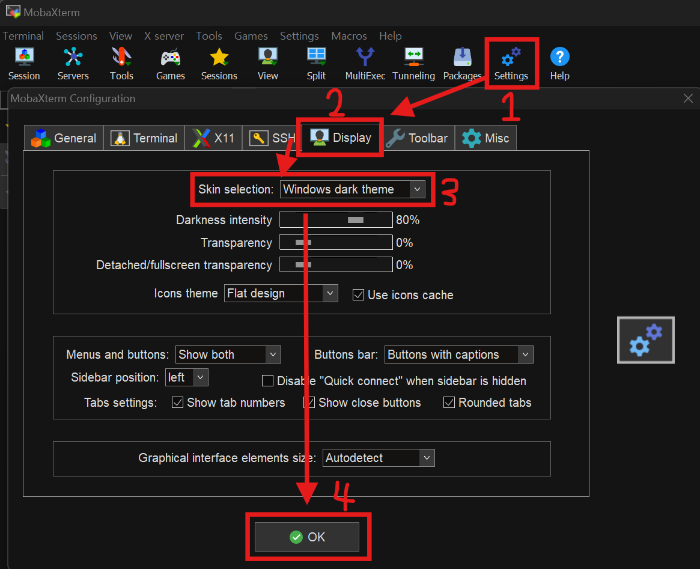Open the X server menu
Screen dimensions: 700x569
pyautogui.click(x=164, y=36)
